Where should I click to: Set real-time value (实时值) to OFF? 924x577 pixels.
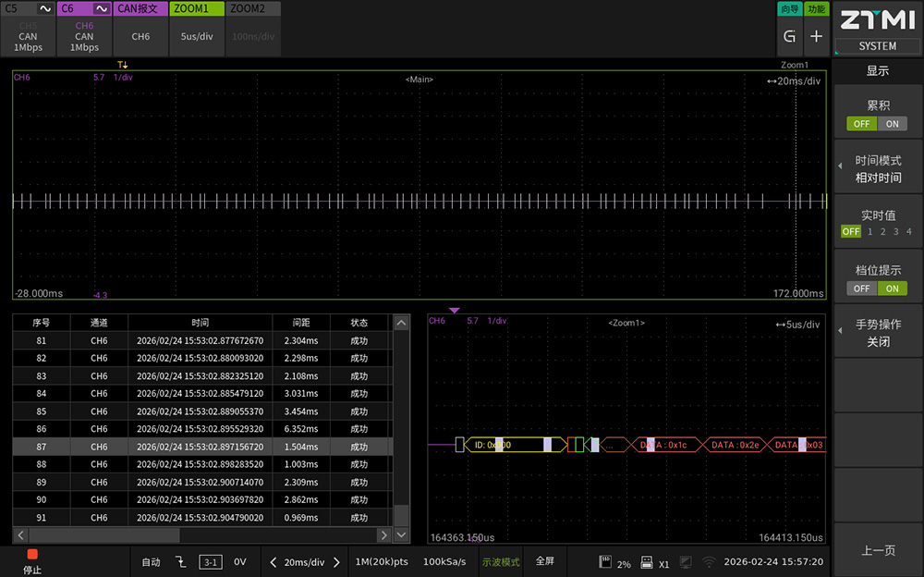coord(850,232)
